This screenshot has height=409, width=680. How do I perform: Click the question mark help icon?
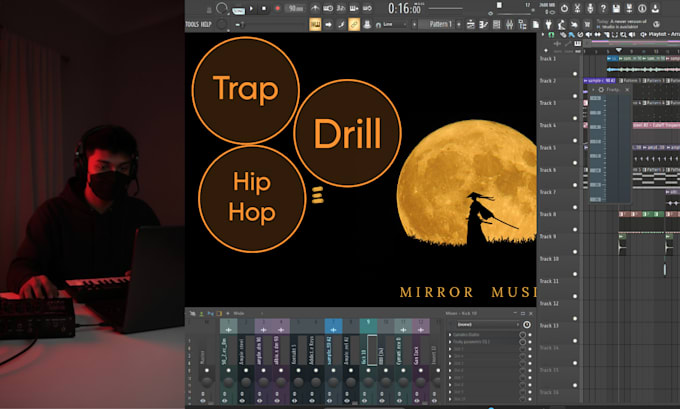pos(603,8)
